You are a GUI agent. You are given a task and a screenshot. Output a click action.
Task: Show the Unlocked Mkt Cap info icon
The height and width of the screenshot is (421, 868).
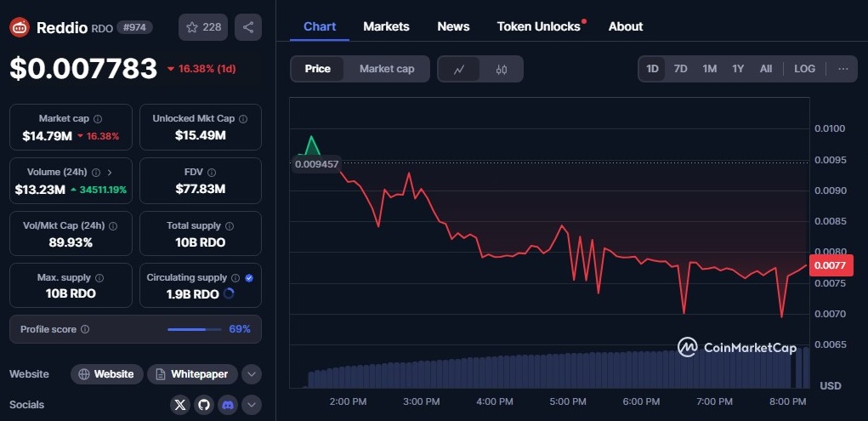pos(243,119)
